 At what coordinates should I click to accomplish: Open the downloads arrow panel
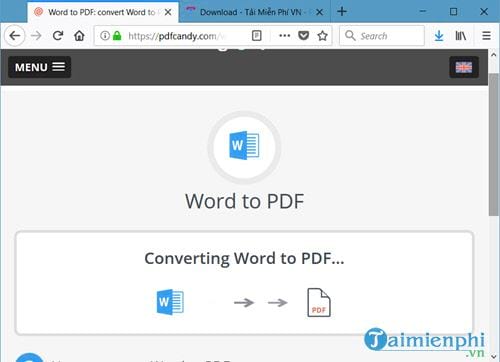[x=439, y=36]
